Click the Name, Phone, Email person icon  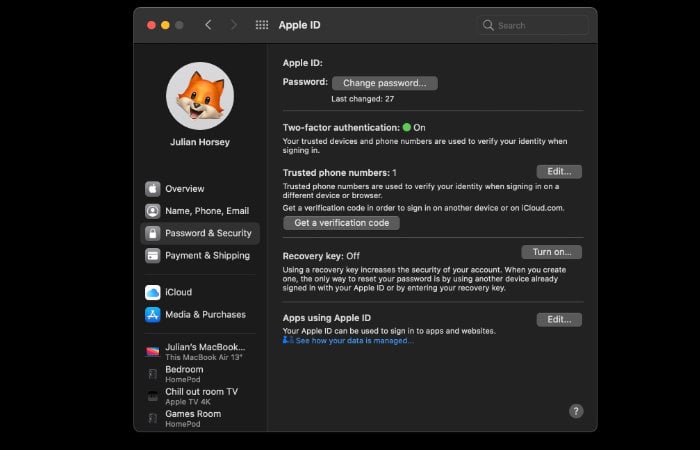153,211
